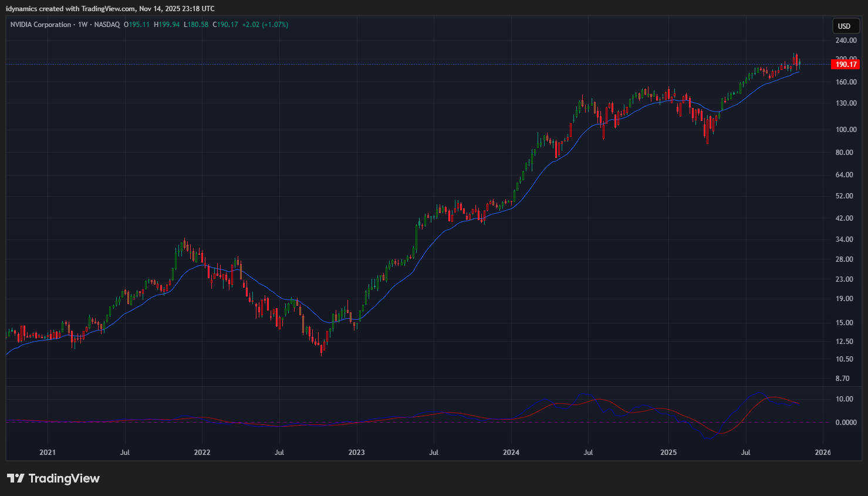Click the 0.0000 indicator scale label
This screenshot has width=868, height=496.
[846, 423]
